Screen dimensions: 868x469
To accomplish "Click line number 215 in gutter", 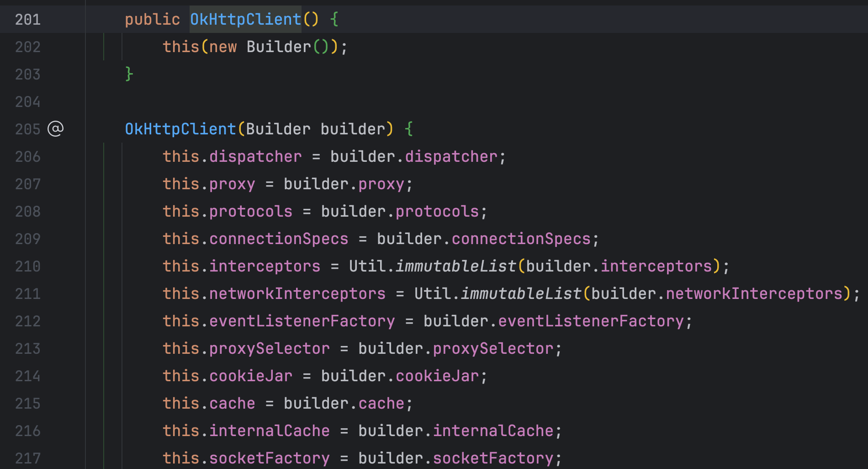I will pos(28,403).
